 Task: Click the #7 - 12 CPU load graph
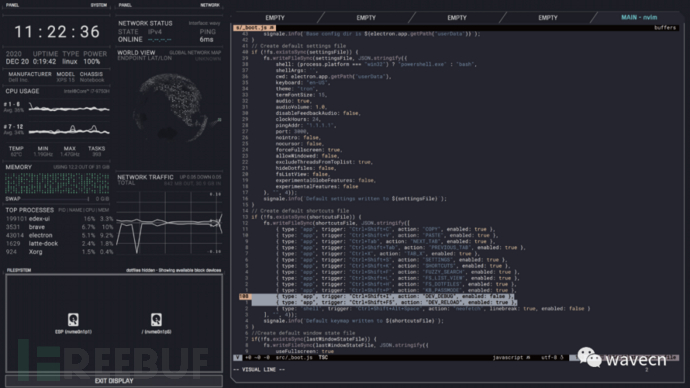(x=69, y=129)
